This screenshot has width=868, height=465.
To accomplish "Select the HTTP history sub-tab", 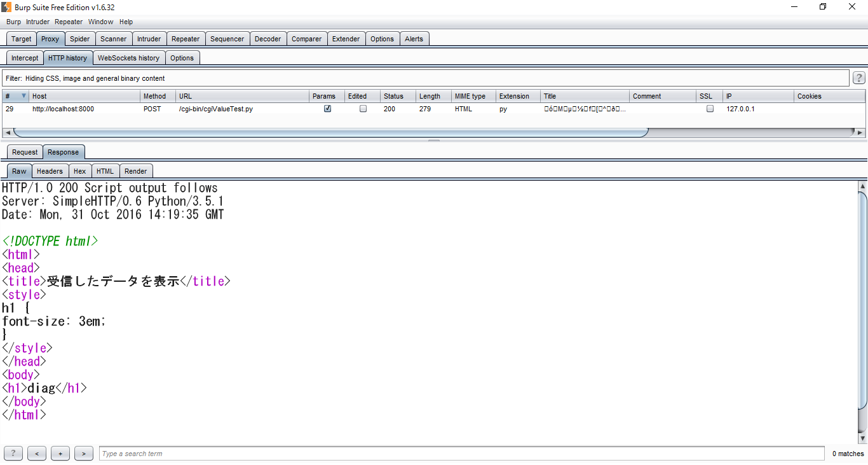I will point(67,58).
